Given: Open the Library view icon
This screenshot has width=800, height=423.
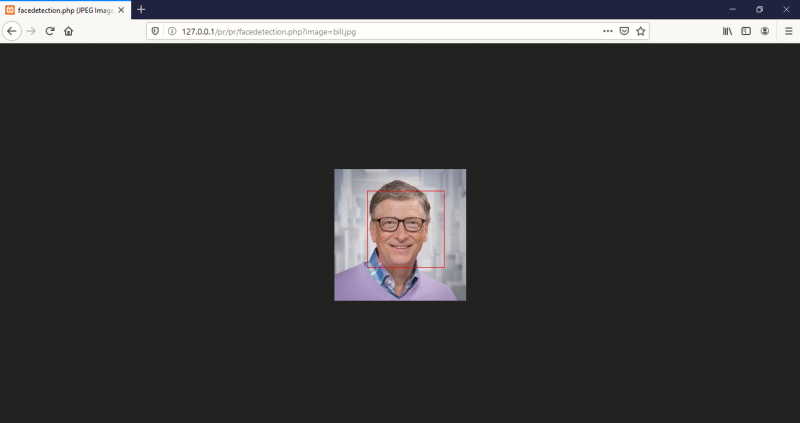Looking at the screenshot, I should pyautogui.click(x=728, y=31).
